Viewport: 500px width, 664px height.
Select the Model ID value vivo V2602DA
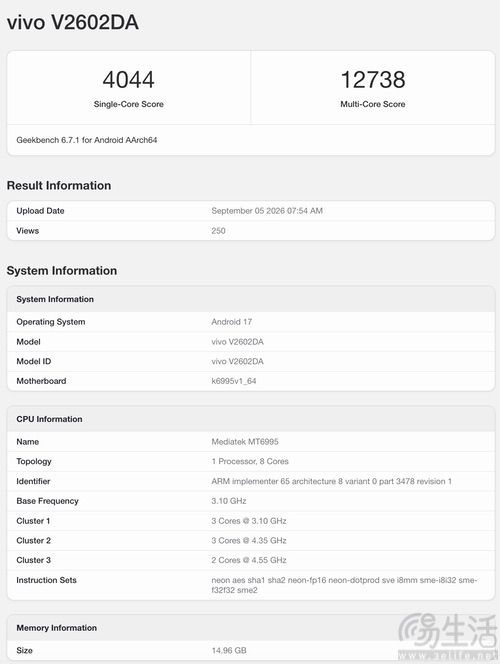pos(237,361)
